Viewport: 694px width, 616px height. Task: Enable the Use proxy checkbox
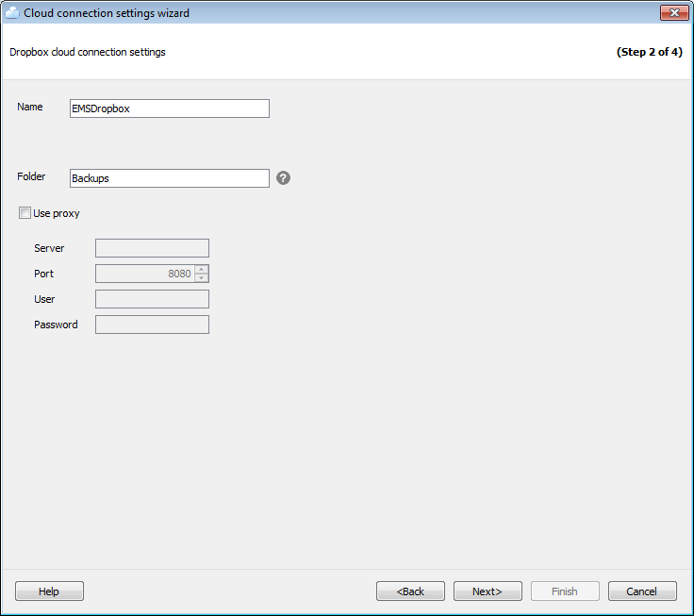point(25,213)
